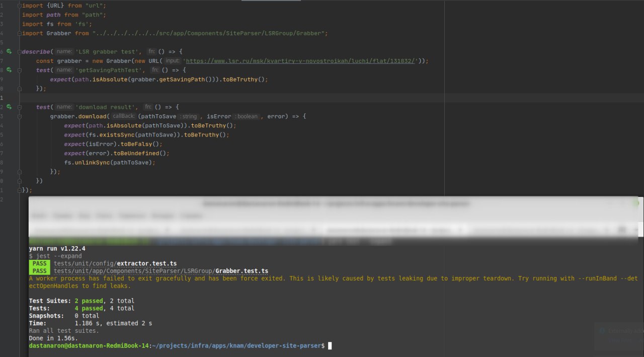Click the import path from "path" line
This screenshot has width=644, height=357.
(64, 15)
